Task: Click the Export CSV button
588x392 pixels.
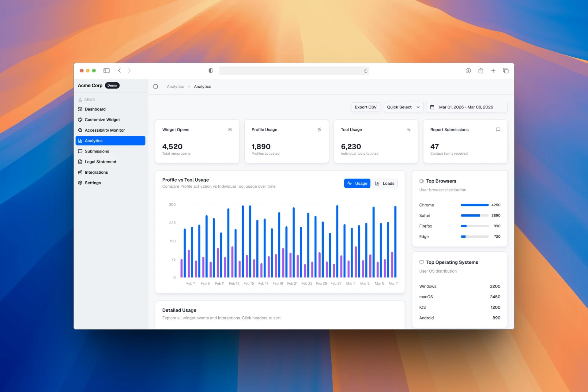Action: coord(365,107)
